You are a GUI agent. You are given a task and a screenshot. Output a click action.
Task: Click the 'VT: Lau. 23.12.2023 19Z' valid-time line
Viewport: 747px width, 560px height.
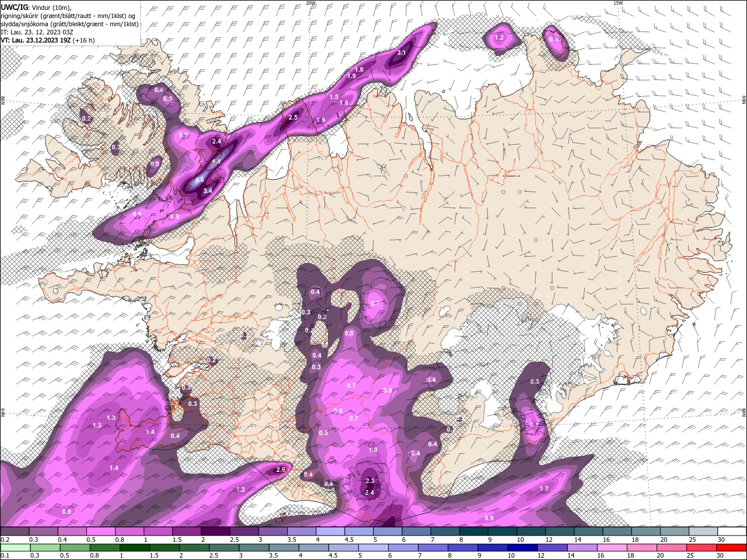[x=37, y=40]
